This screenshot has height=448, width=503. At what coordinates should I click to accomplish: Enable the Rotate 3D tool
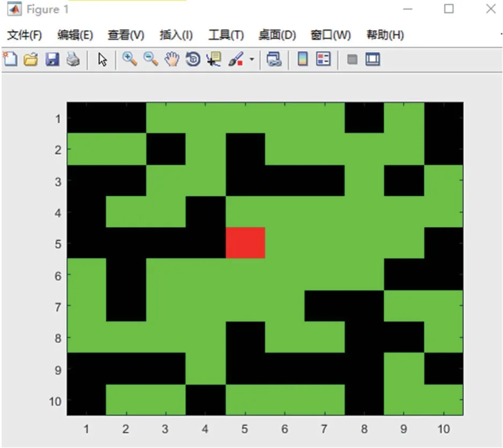[x=193, y=59]
